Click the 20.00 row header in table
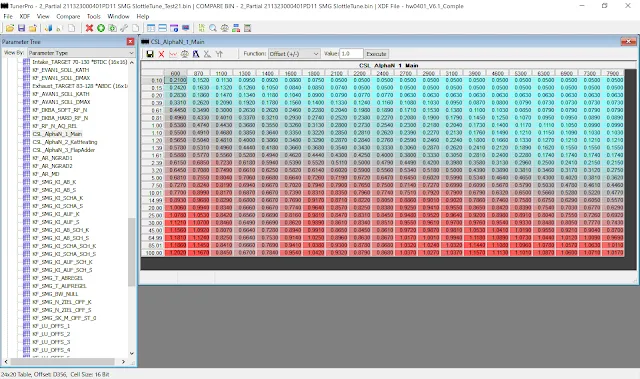Image resolution: width=640 pixels, height=379 pixels. coord(153,208)
